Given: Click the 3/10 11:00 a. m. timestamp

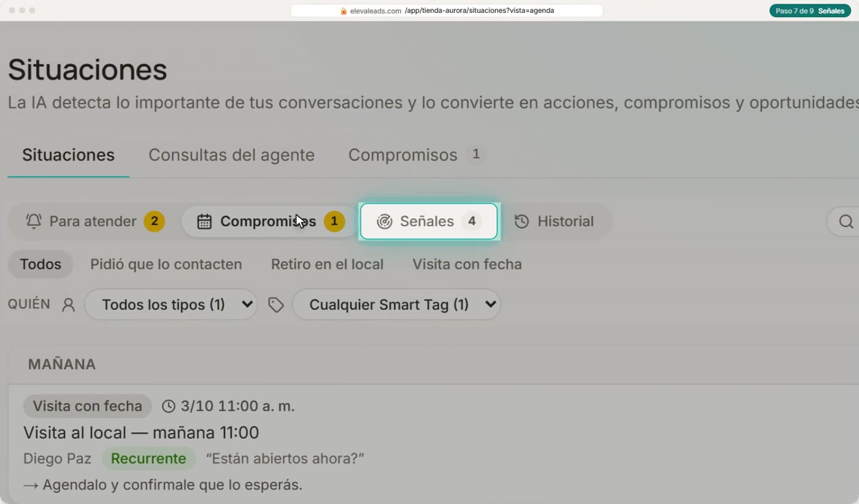Looking at the screenshot, I should click(237, 406).
